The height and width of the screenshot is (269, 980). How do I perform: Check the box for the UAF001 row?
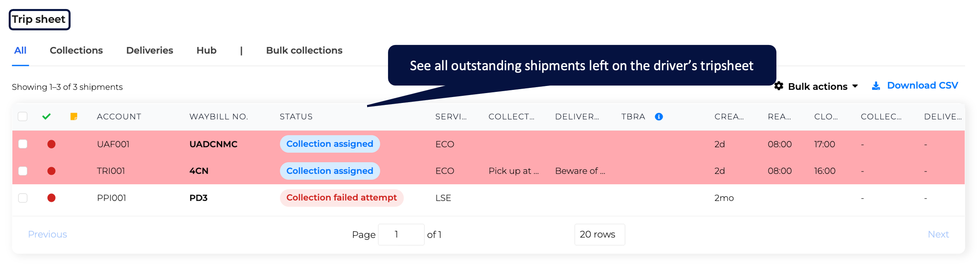point(23,144)
